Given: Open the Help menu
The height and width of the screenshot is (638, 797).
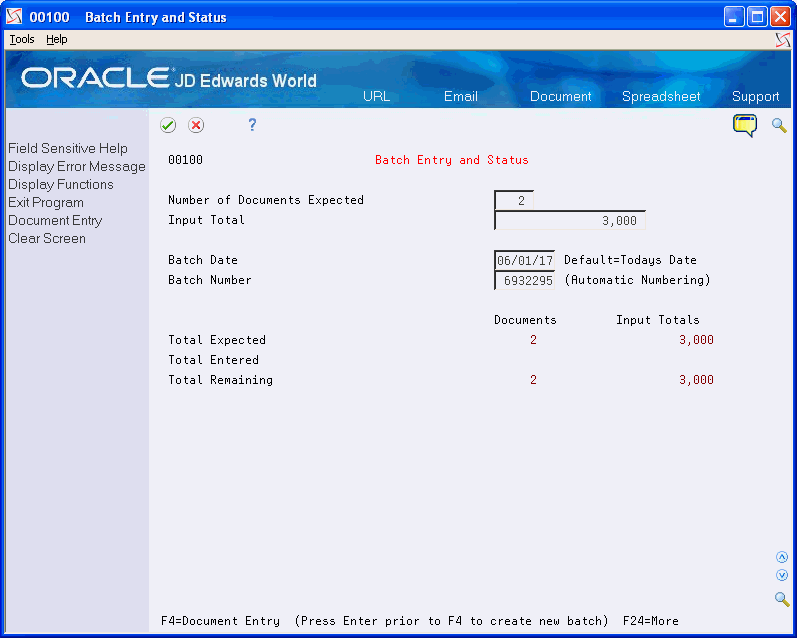Looking at the screenshot, I should tap(56, 39).
